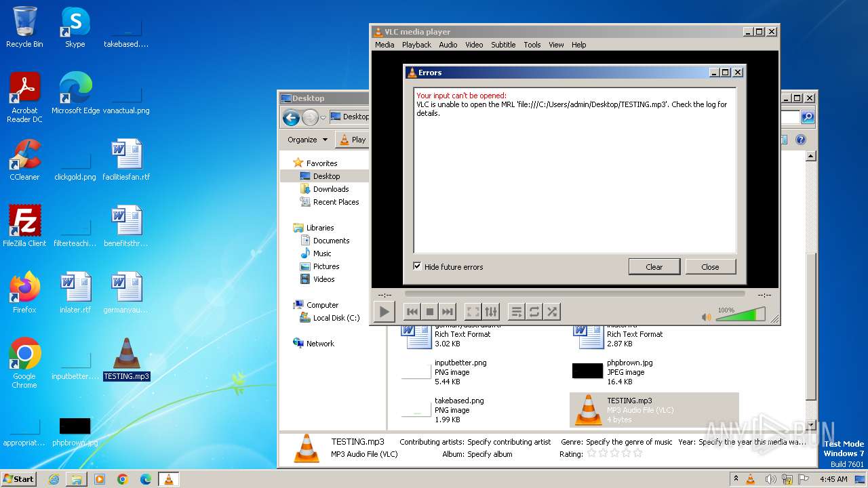Select TESTING.mp3 in Explorer file list
868x488 pixels.
[x=654, y=410]
